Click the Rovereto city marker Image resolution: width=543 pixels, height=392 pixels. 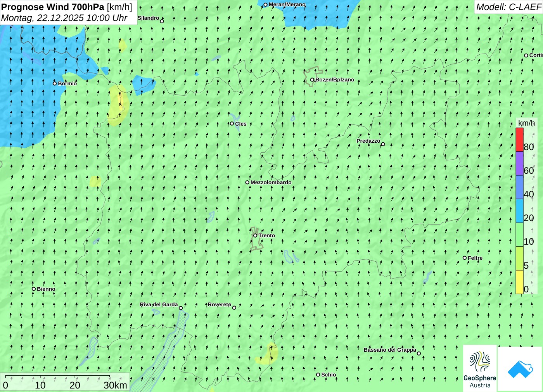(x=234, y=308)
